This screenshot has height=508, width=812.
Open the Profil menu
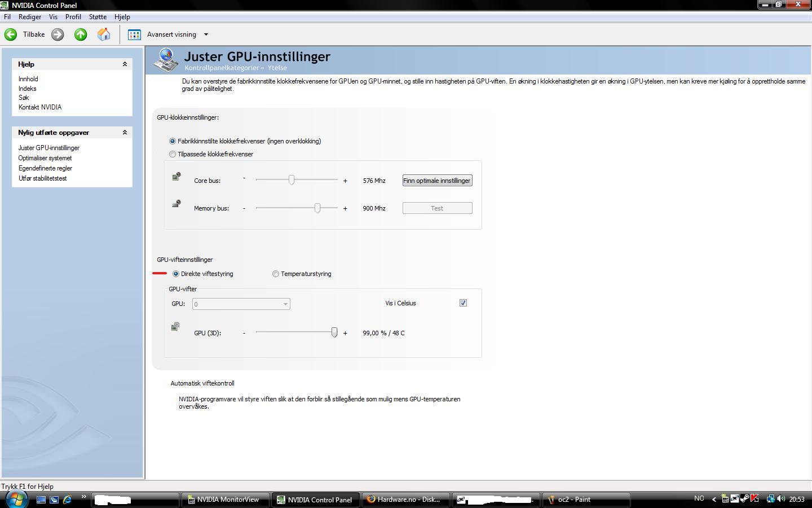click(73, 17)
